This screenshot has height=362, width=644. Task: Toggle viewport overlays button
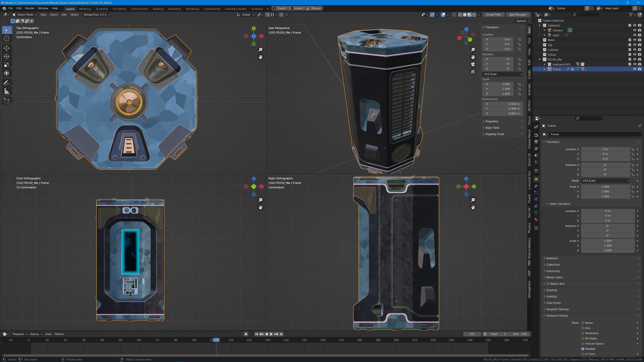point(443,15)
